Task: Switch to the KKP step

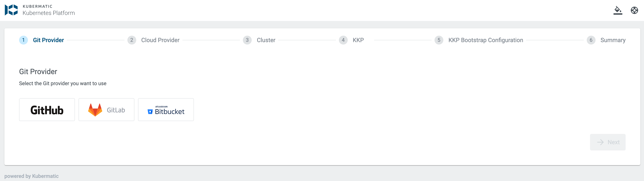Action: pos(358,40)
